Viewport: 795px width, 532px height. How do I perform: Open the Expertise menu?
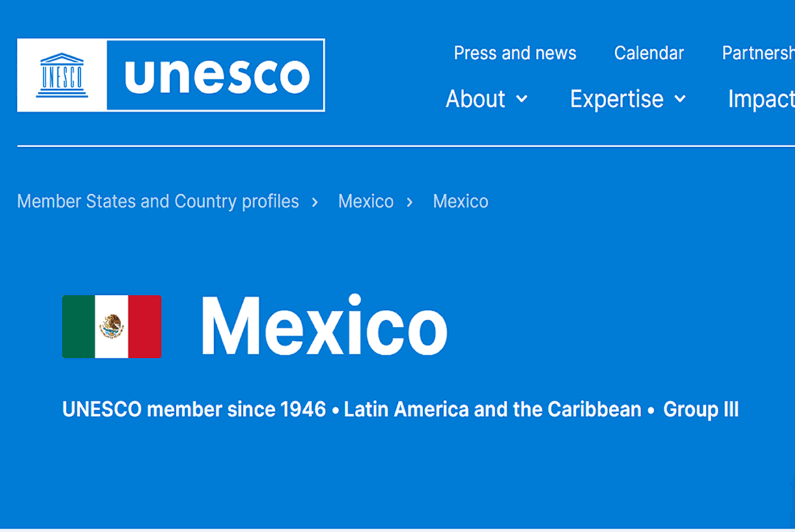click(x=617, y=99)
